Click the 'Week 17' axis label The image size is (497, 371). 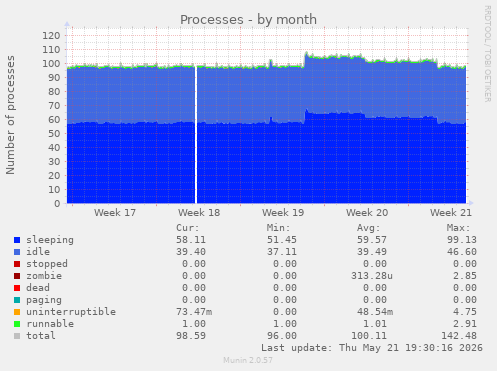coord(115,213)
